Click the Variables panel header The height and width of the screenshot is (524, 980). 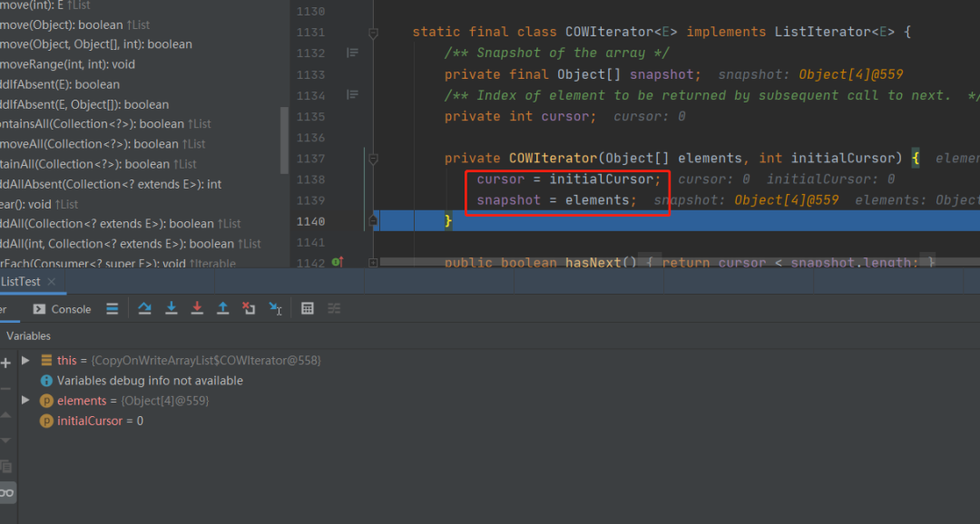(x=28, y=336)
